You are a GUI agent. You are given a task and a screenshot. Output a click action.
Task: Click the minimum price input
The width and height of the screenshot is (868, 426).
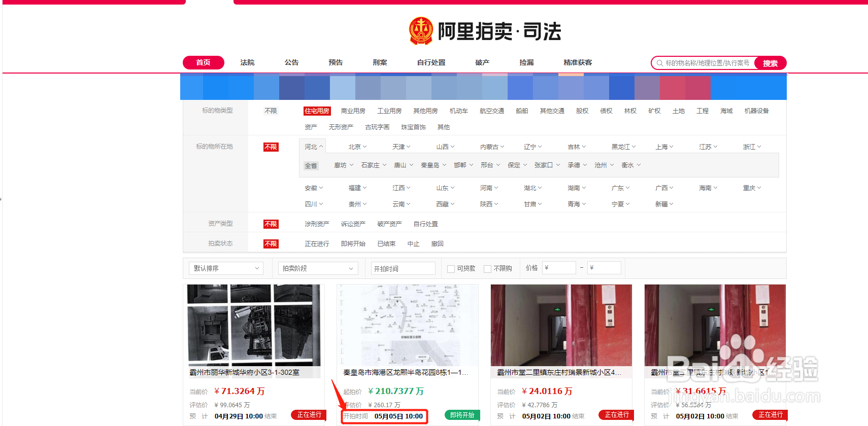559,268
